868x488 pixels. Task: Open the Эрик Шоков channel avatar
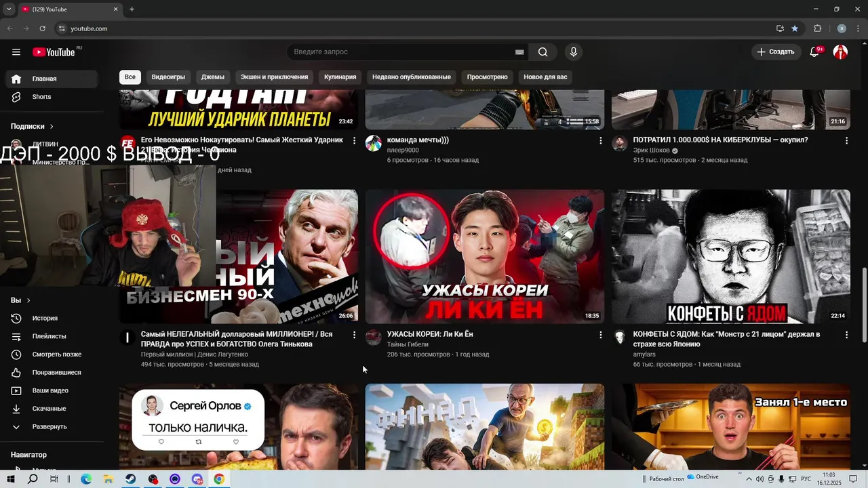pos(620,143)
